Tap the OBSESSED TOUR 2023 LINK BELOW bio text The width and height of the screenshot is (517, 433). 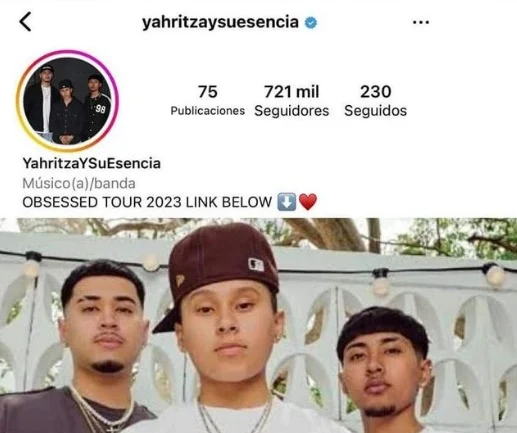point(147,202)
